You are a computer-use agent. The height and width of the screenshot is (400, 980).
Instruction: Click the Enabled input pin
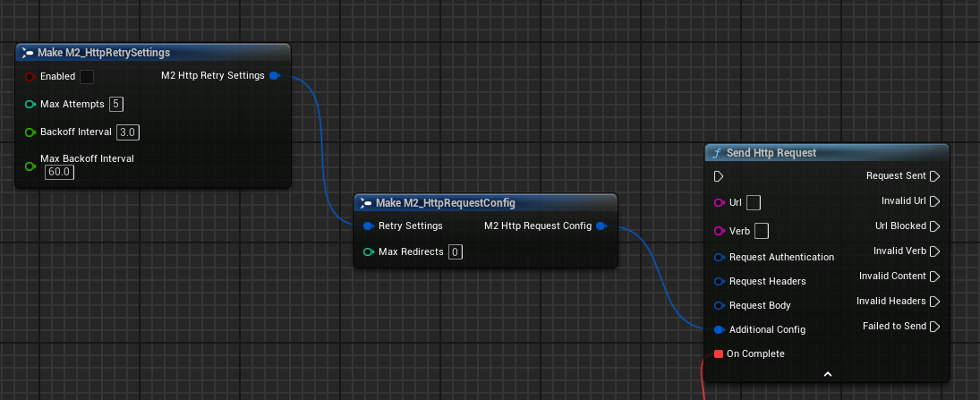click(30, 77)
